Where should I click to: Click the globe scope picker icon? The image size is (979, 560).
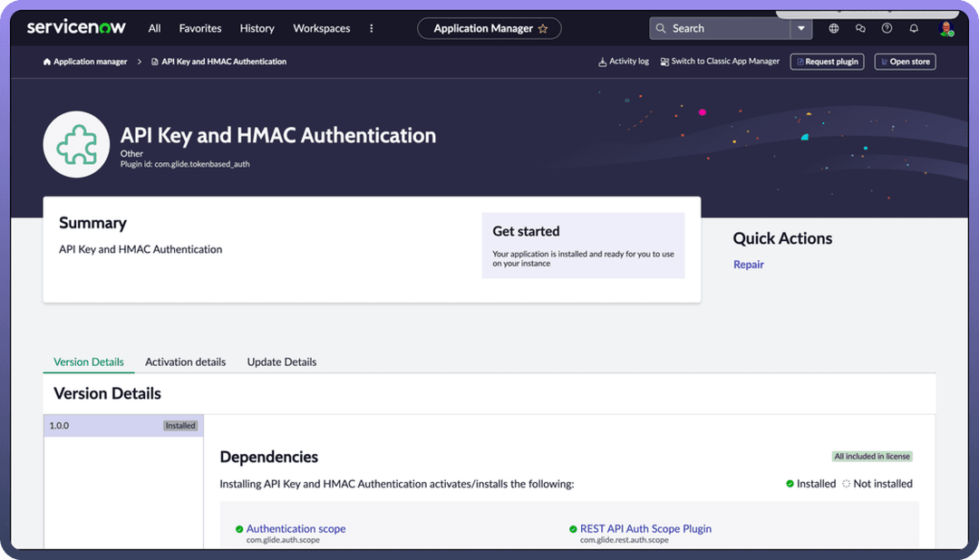coord(834,29)
